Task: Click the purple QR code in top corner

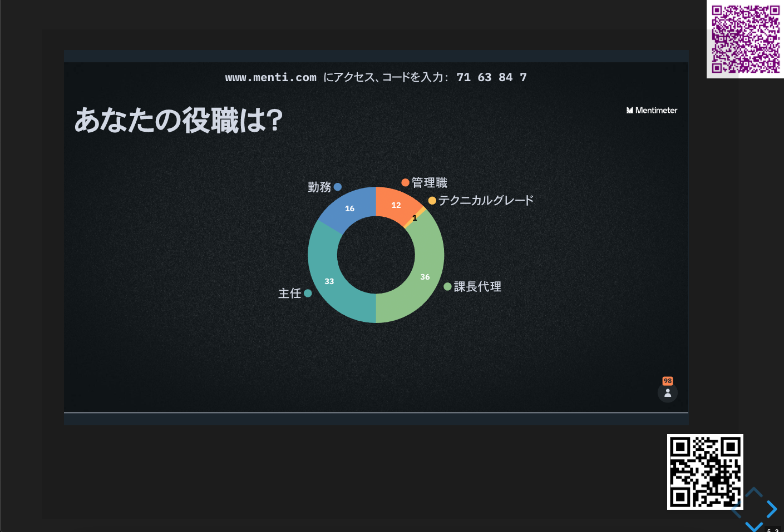Action: tap(746, 39)
